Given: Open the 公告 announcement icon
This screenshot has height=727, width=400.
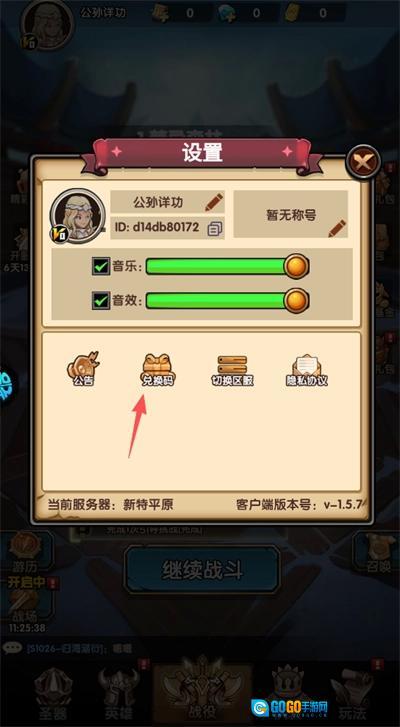Looking at the screenshot, I should coord(83,369).
